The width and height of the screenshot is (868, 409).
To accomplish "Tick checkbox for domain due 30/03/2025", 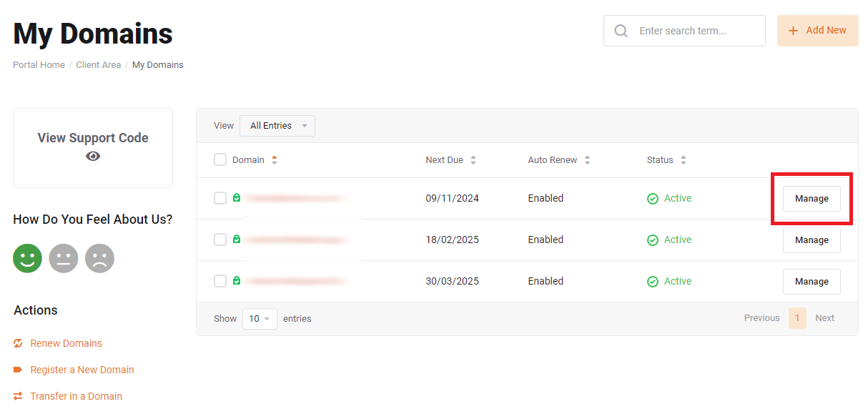I will [x=220, y=281].
